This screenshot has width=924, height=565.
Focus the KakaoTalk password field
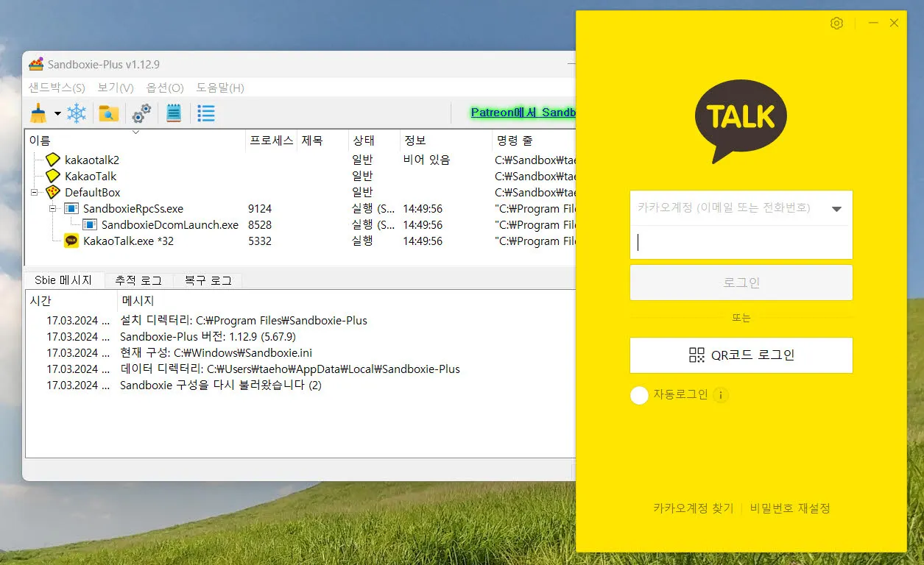741,242
